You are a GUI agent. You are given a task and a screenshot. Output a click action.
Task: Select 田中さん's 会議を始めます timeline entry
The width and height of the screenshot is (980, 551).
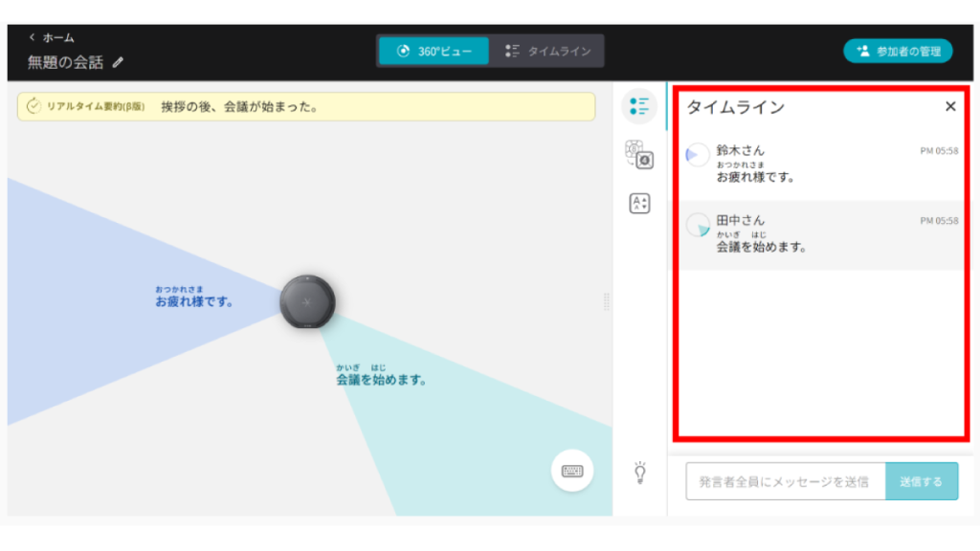pyautogui.click(x=823, y=234)
